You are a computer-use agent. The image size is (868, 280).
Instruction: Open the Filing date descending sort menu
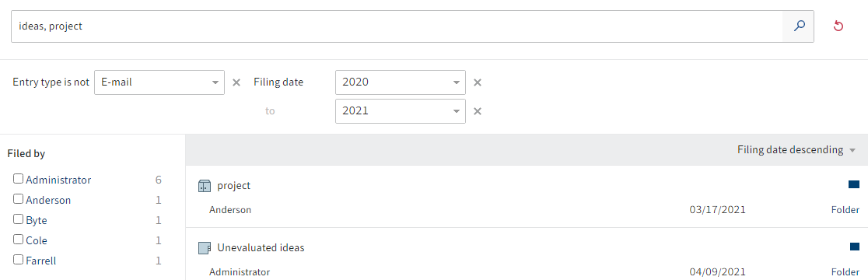pyautogui.click(x=796, y=150)
